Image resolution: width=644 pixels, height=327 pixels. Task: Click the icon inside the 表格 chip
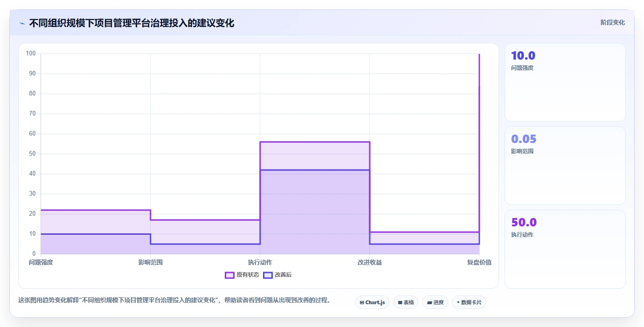tap(400, 302)
